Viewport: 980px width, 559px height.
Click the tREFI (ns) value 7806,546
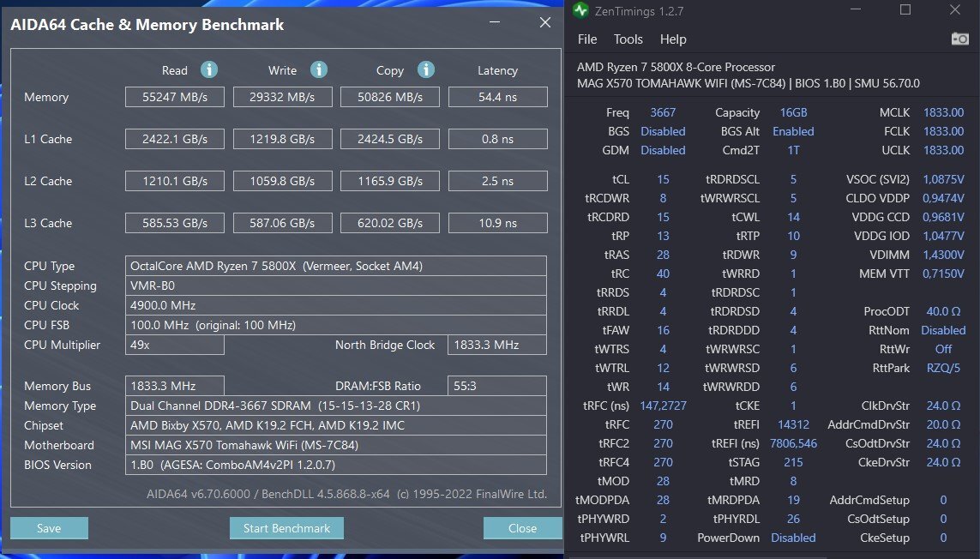click(793, 443)
